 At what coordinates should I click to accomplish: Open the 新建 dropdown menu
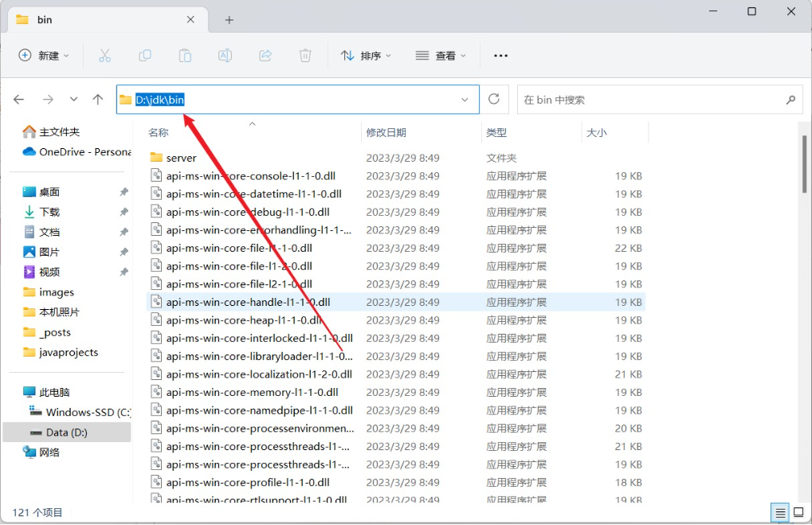44,56
